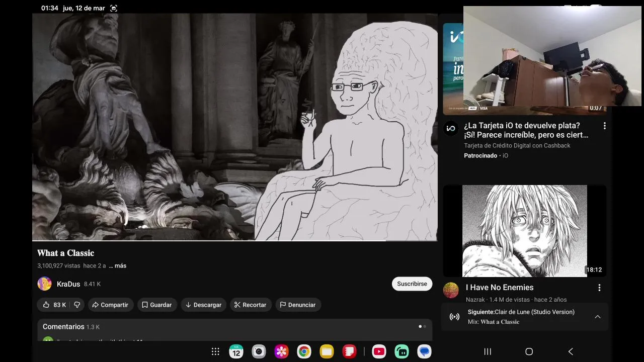Launch the yellow My Files app
Image resolution: width=644 pixels, height=362 pixels.
click(x=327, y=351)
